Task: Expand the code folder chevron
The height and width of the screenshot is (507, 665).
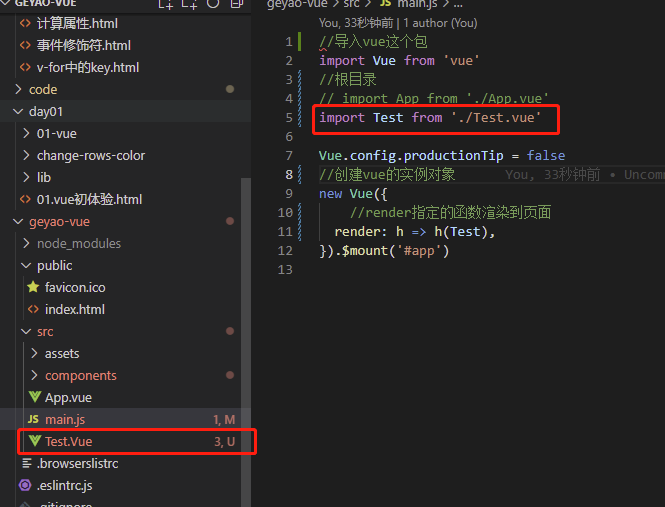Action: [x=18, y=89]
